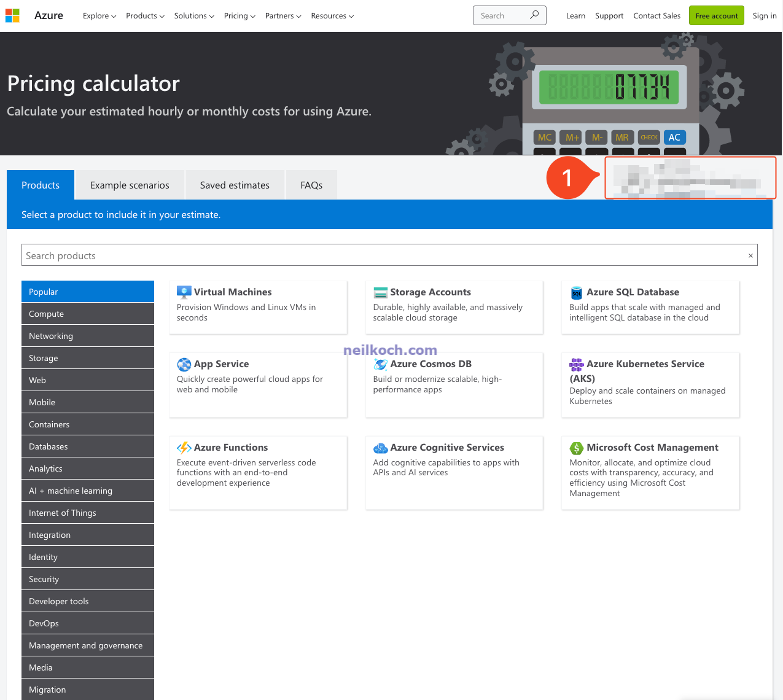Click the Azure Cognitive Services icon

click(x=380, y=448)
